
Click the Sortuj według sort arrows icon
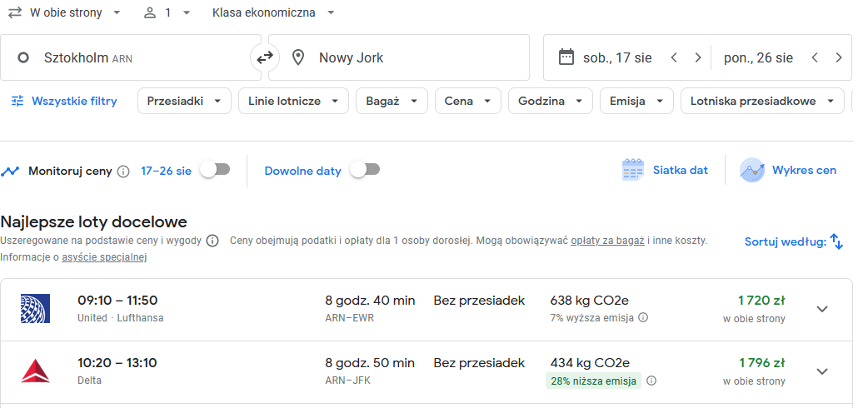coord(836,241)
